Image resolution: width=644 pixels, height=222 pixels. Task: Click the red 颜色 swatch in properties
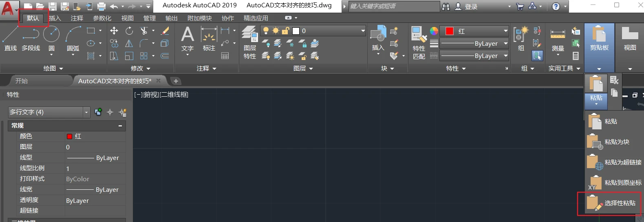[x=69, y=136]
